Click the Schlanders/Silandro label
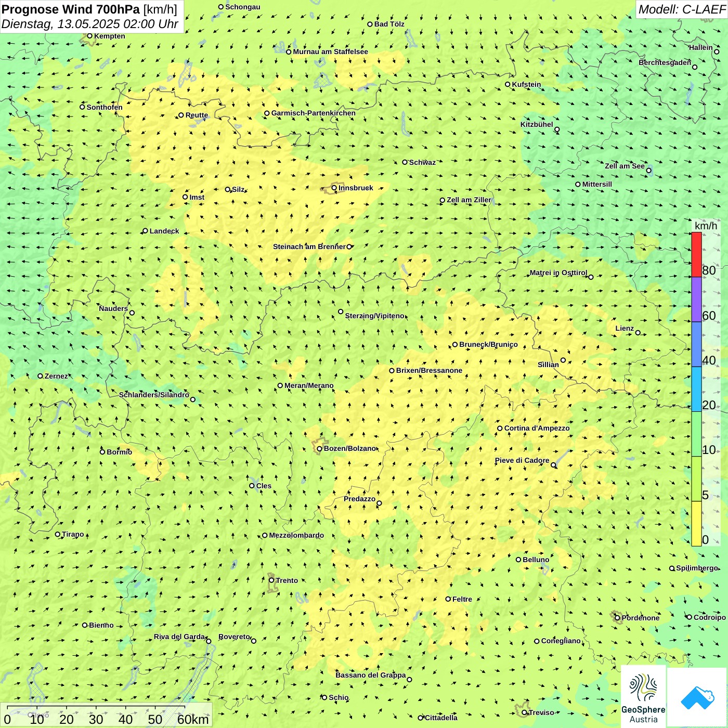 [x=154, y=395]
